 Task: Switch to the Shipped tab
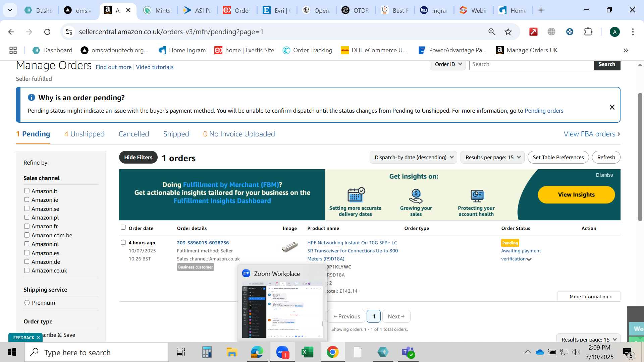tap(176, 134)
